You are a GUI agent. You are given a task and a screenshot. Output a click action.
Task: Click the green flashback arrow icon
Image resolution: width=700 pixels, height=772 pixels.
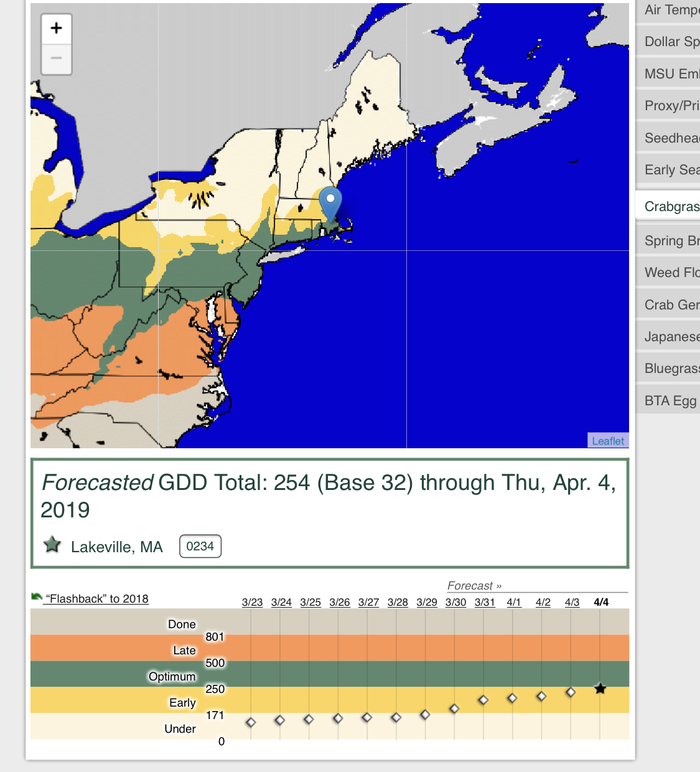pos(37,597)
